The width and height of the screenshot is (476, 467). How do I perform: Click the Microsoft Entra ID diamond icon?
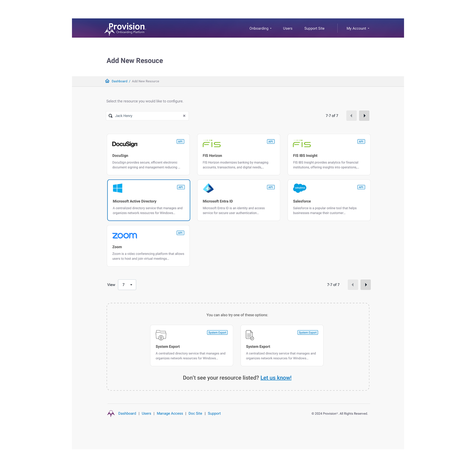coord(208,188)
